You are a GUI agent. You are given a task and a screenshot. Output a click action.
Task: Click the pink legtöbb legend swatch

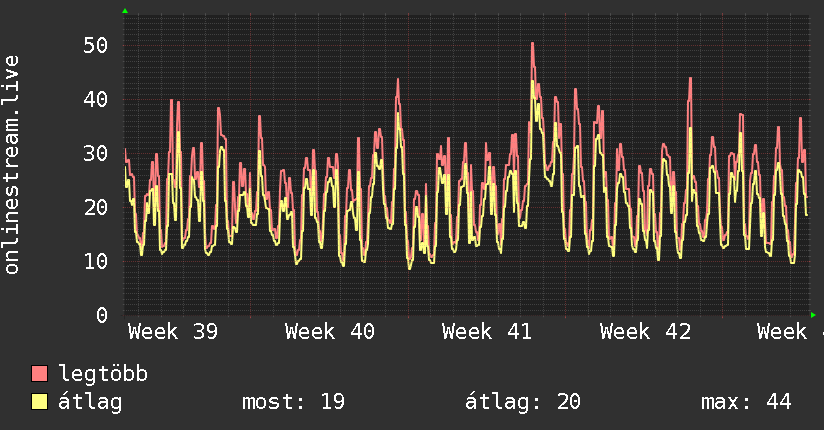(39, 373)
